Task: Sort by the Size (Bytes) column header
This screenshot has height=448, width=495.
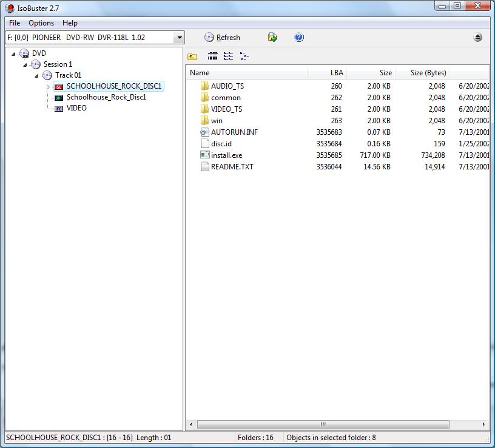Action: 422,73
